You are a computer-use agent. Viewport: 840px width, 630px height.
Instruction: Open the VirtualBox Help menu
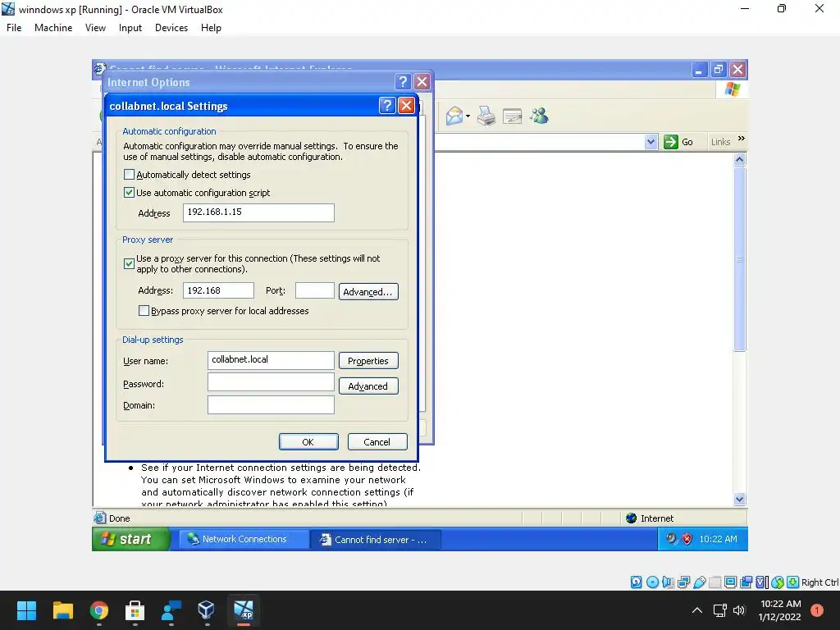pos(211,28)
